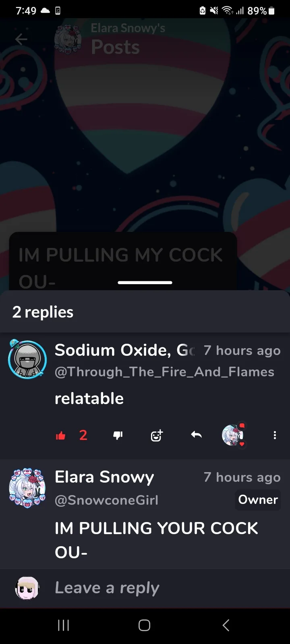Tap the like count number 2
Viewport: 290px width, 644px height.
pos(83,435)
